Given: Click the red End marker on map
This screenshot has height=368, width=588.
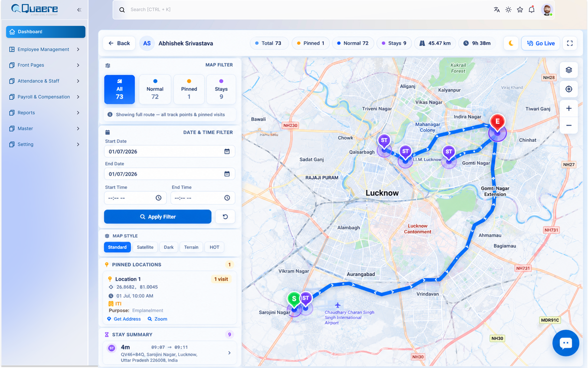Looking at the screenshot, I should click(497, 122).
